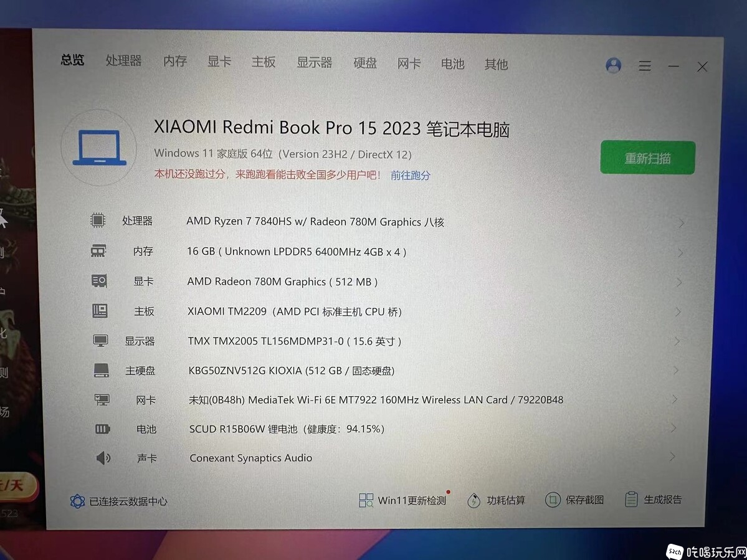Click the memory module icon
The image size is (747, 560).
point(98,250)
